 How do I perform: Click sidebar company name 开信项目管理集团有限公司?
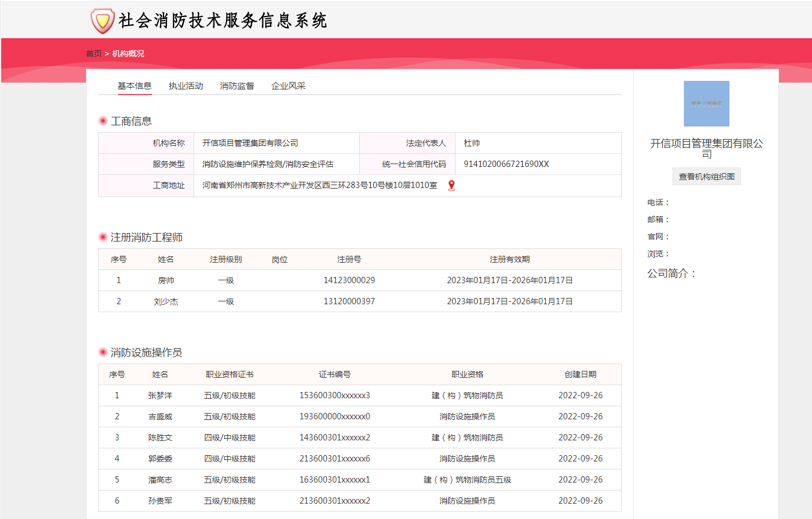tap(706, 148)
